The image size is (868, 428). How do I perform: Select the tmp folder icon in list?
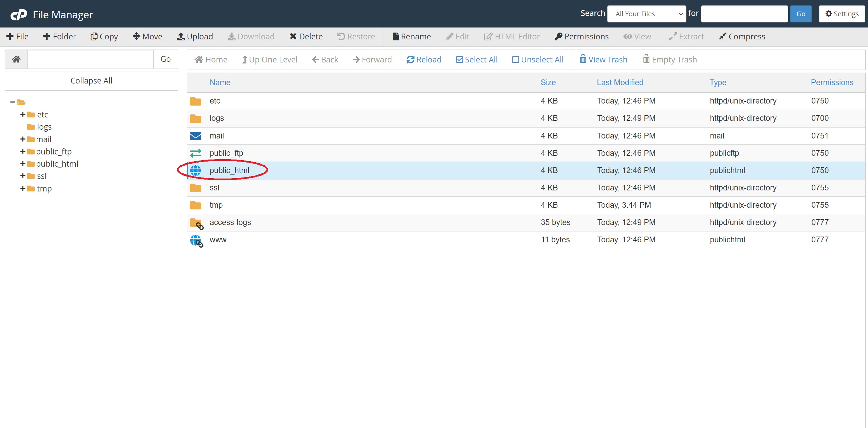196,205
